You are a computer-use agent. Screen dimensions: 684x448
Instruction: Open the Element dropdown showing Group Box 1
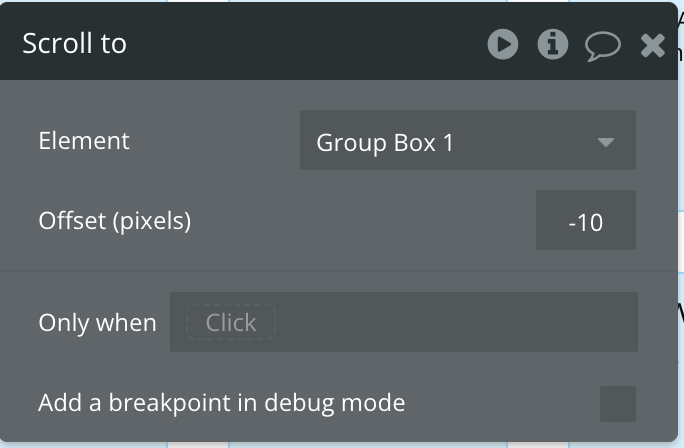pyautogui.click(x=467, y=141)
